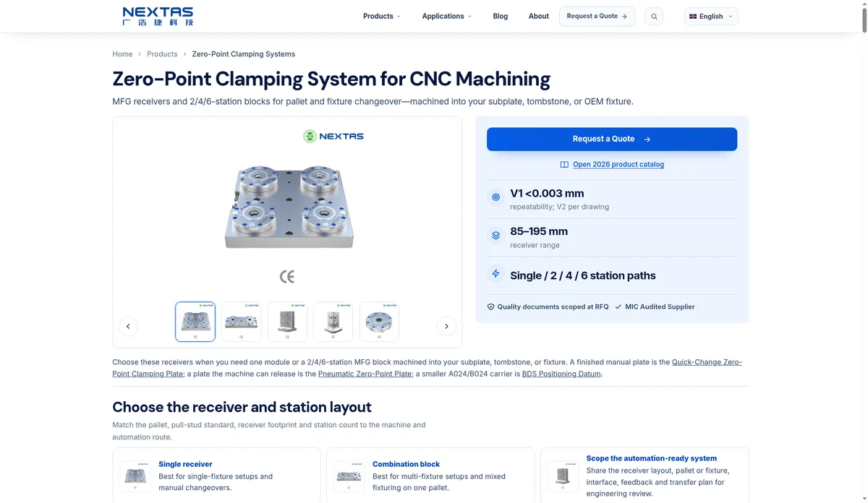Open Scope the automation-ready system link
The image size is (868, 503).
pos(652,458)
